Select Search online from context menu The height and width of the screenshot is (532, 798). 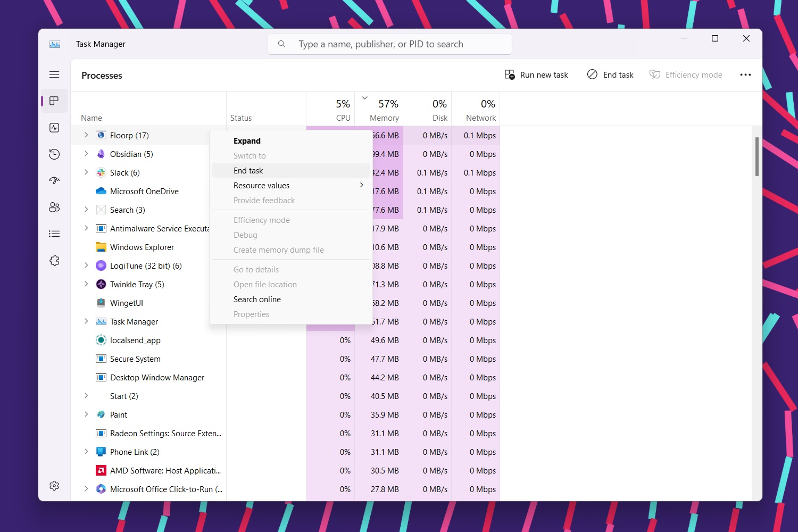(x=257, y=300)
